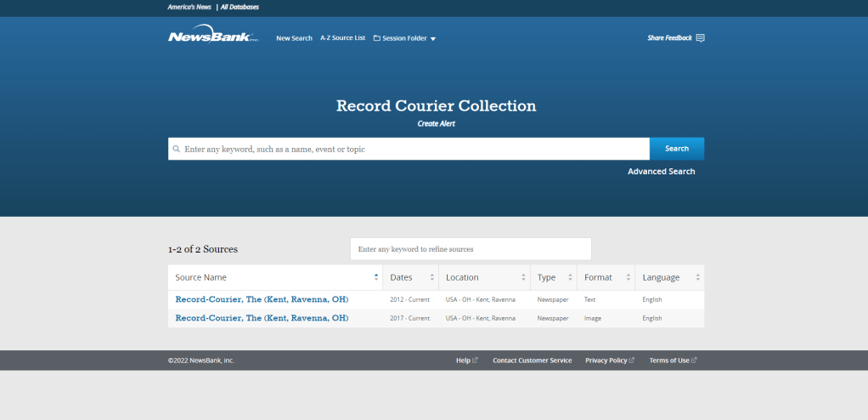Open the New Search menu item
The width and height of the screenshot is (868, 420).
click(295, 38)
